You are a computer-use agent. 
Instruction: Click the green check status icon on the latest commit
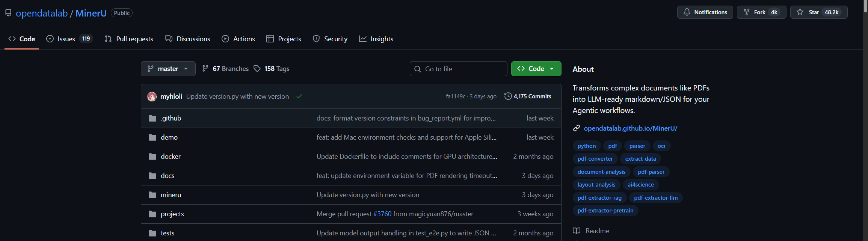click(x=299, y=96)
